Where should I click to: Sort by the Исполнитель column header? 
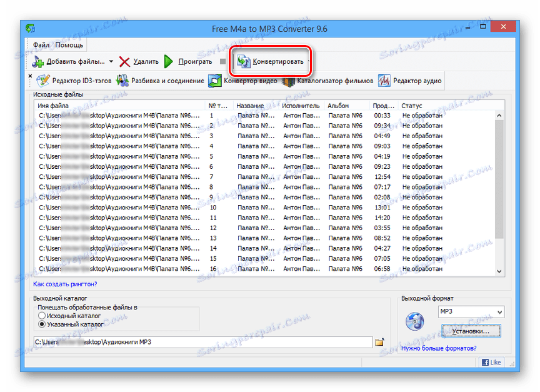click(x=302, y=106)
